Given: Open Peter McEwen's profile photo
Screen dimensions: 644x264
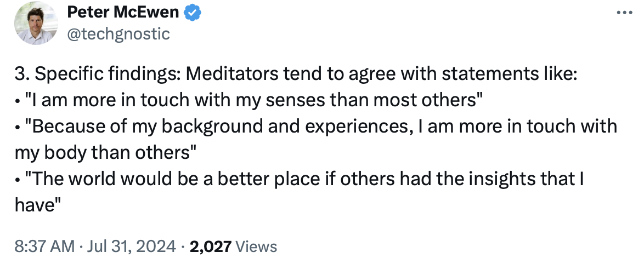Looking at the screenshot, I should click(36, 23).
